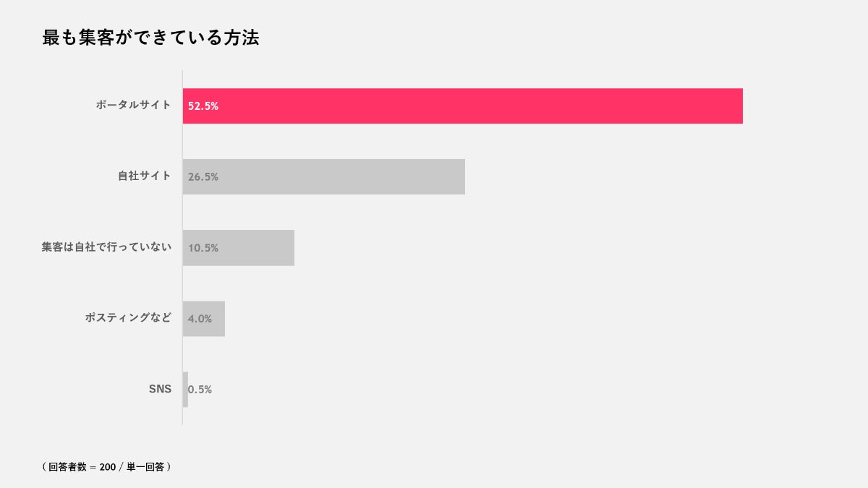The image size is (868, 488).
Task: Click the 52.5% value label
Action: point(203,106)
